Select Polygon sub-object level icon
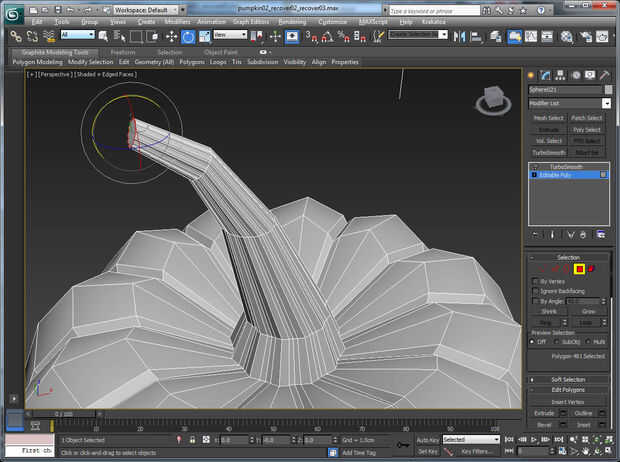The height and width of the screenshot is (462, 620). point(578,268)
